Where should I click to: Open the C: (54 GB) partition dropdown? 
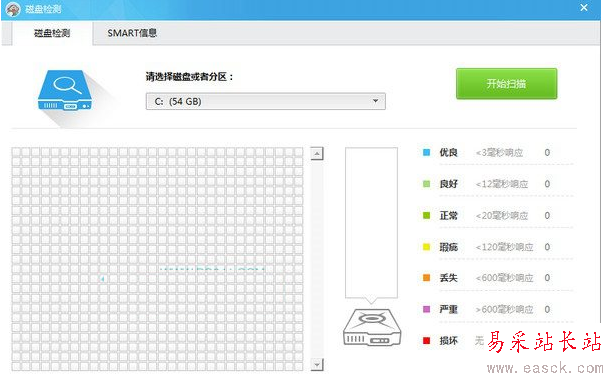point(265,101)
